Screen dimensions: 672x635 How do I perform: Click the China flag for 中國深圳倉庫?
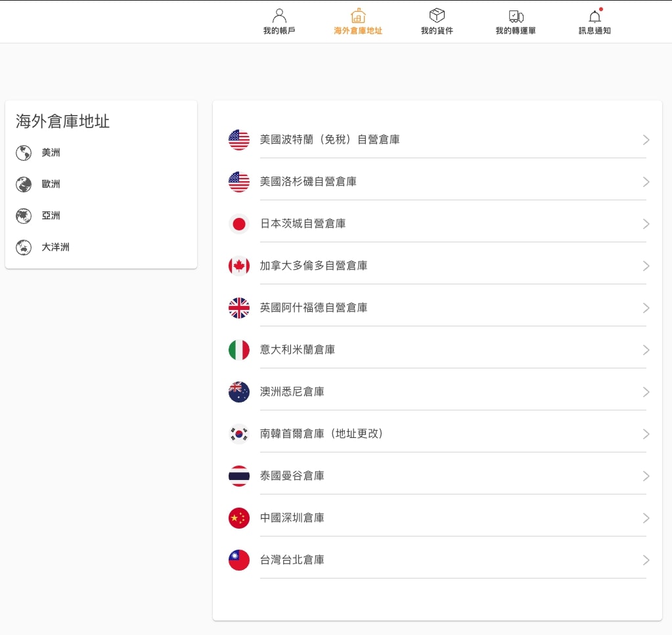[x=239, y=518]
